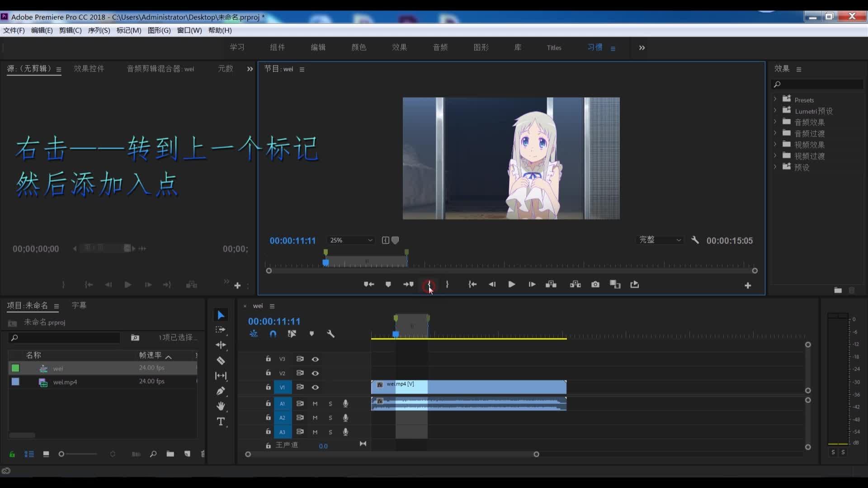Click the Effects panel search field
Image resolution: width=868 pixels, height=488 pixels.
coord(817,84)
